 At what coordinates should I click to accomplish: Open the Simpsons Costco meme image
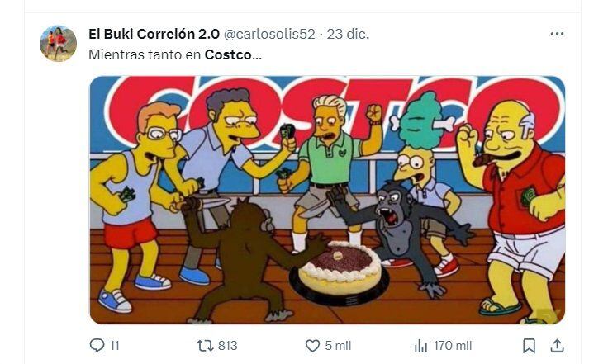pyautogui.click(x=327, y=200)
